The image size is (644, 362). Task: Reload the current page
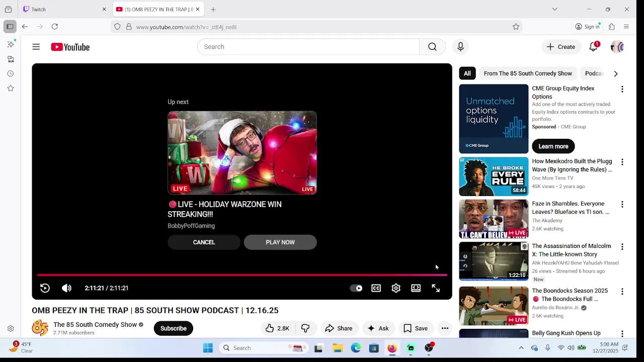[x=55, y=27]
